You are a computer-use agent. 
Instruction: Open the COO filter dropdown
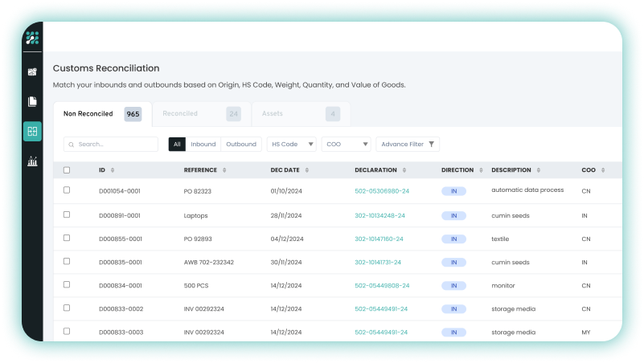(x=346, y=145)
